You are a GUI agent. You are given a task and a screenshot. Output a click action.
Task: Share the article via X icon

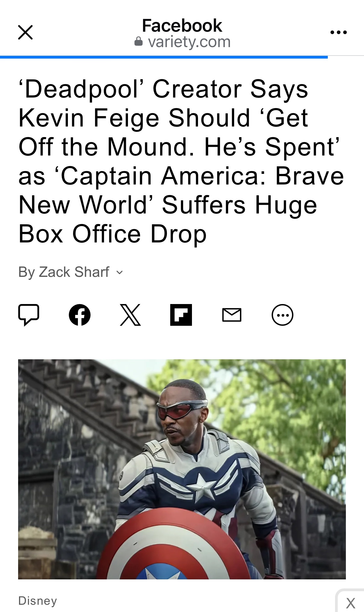130,315
